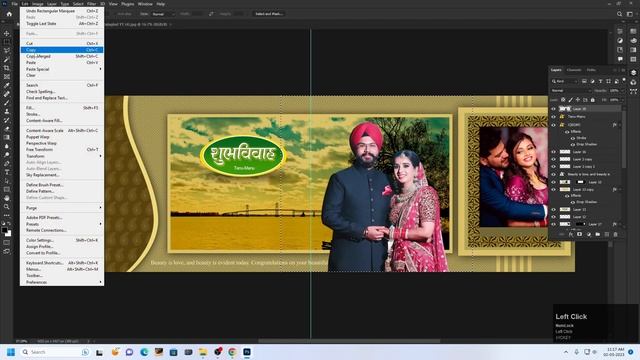Click the taskbar Search box
640x360 pixels.
pyautogui.click(x=55, y=352)
